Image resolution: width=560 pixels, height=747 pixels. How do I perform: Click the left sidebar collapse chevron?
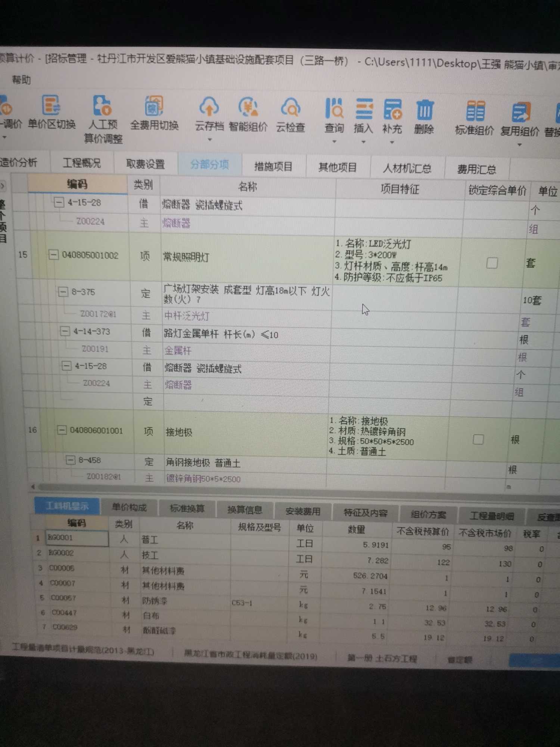[3, 185]
